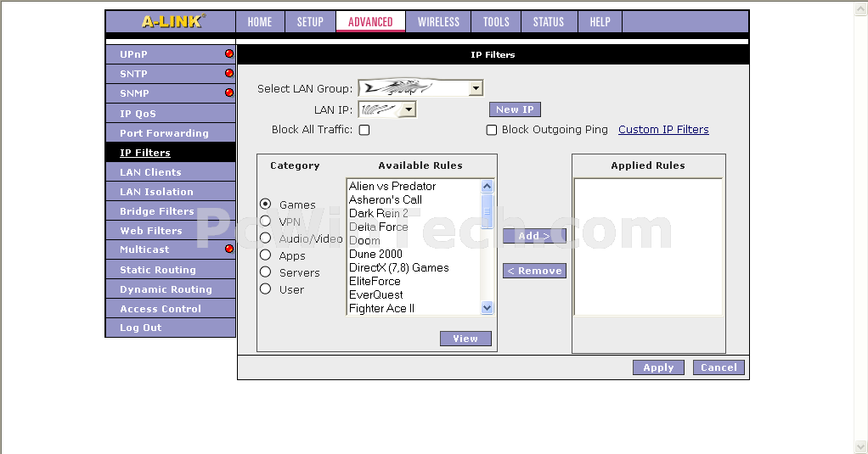Select the Games category radio button
Viewport: 868px width, 454px height.
266,204
